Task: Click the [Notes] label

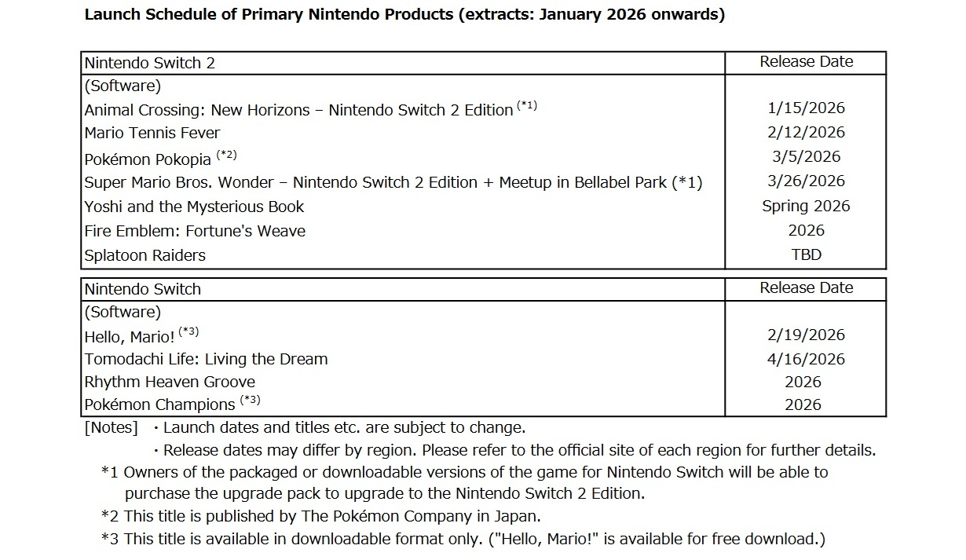Action: pos(111,428)
